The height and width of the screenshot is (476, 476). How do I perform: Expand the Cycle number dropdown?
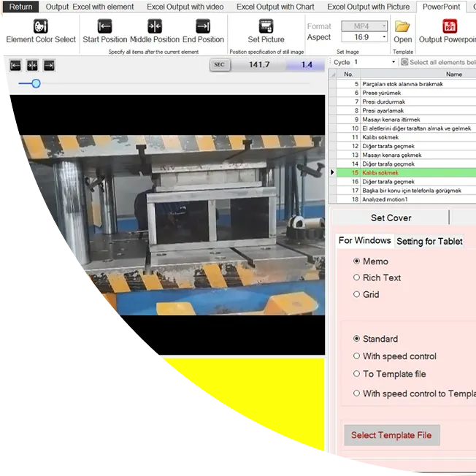pyautogui.click(x=394, y=63)
